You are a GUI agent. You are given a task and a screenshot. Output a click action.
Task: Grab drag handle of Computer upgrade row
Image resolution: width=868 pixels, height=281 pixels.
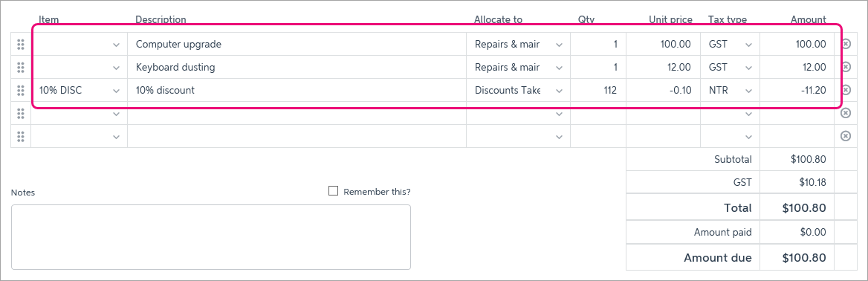click(21, 45)
